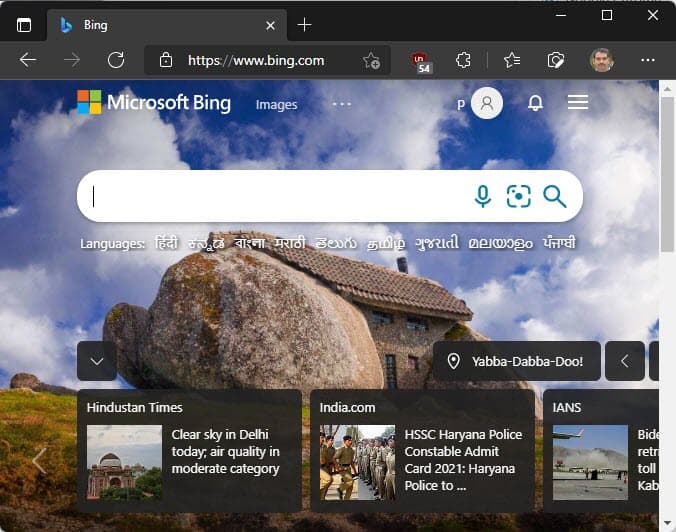Viewport: 676px width, 532px height.
Task: Expand the three-dots menu beside Images
Action: click(342, 104)
